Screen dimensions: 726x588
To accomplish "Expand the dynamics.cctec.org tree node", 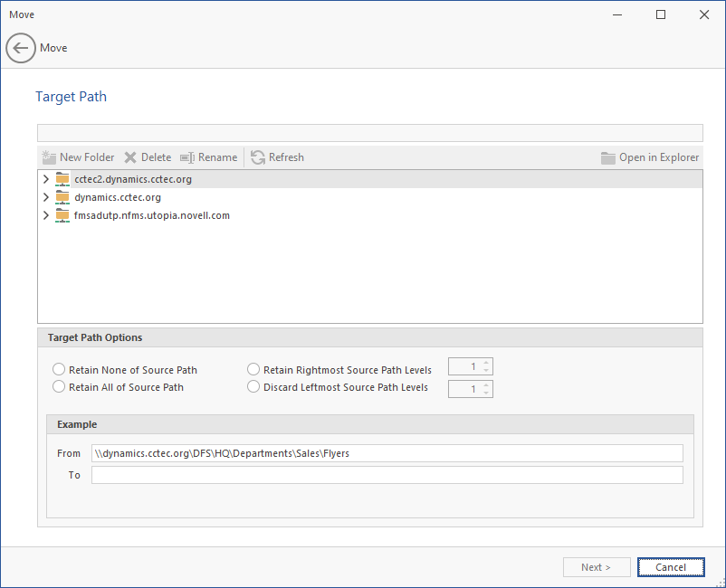I will click(46, 197).
